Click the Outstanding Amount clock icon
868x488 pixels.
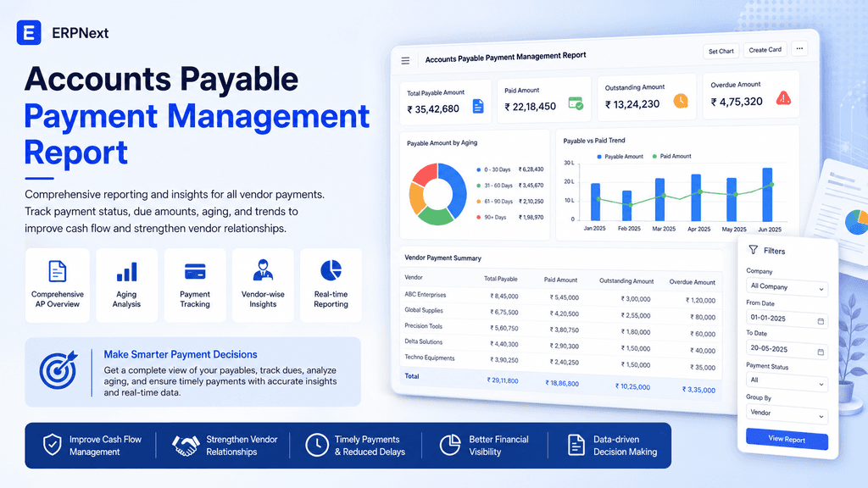pos(681,101)
